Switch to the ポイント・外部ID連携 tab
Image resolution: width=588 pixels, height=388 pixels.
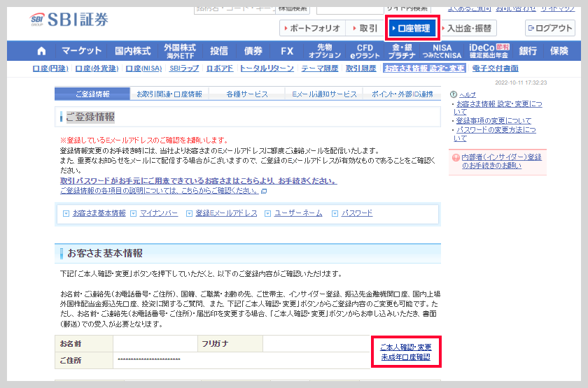[x=402, y=94]
